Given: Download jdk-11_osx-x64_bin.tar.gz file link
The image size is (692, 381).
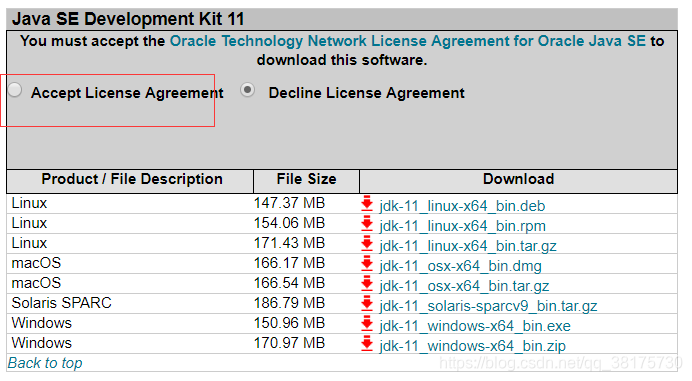Looking at the screenshot, I should 464,286.
